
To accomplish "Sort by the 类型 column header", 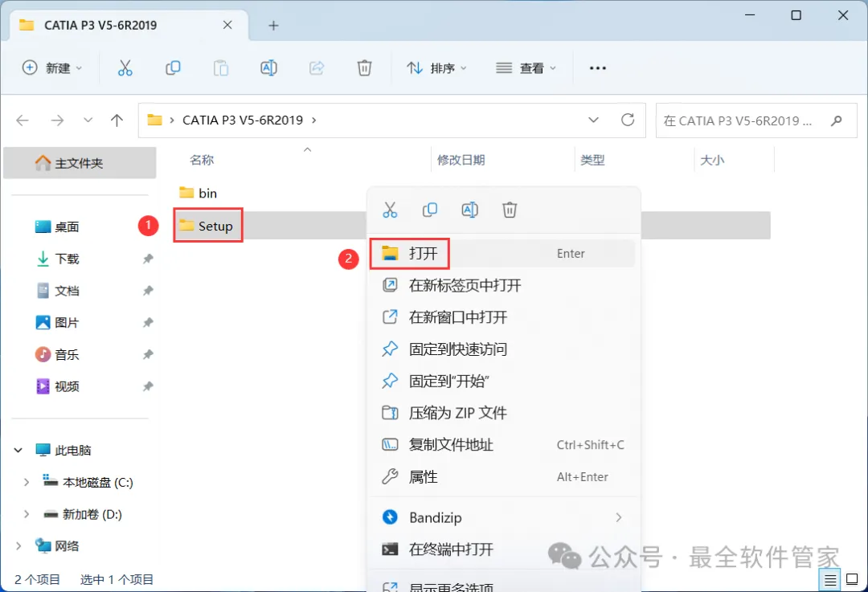I will [x=592, y=160].
